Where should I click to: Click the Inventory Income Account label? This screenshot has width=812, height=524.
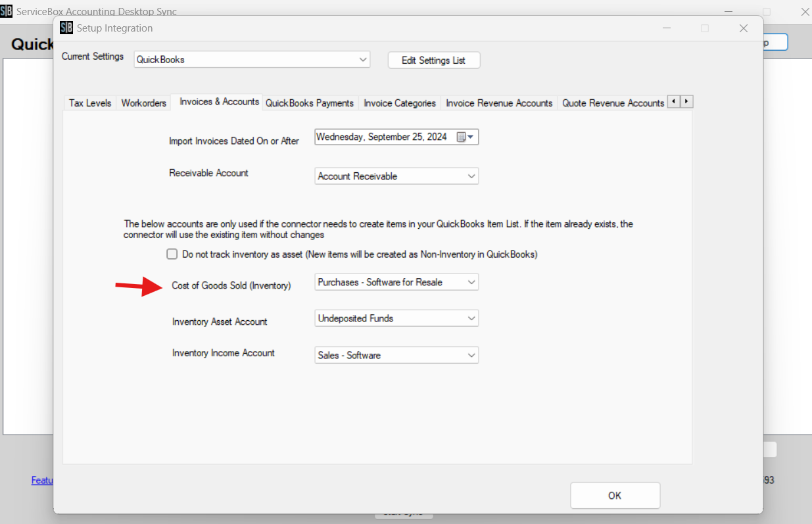(x=224, y=353)
